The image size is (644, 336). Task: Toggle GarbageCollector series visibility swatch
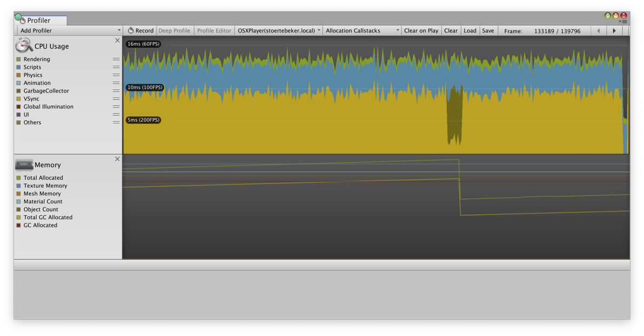(x=18, y=91)
